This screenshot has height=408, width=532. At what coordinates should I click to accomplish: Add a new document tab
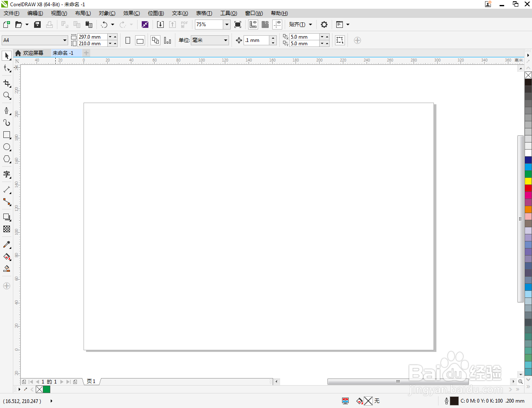[x=86, y=53]
